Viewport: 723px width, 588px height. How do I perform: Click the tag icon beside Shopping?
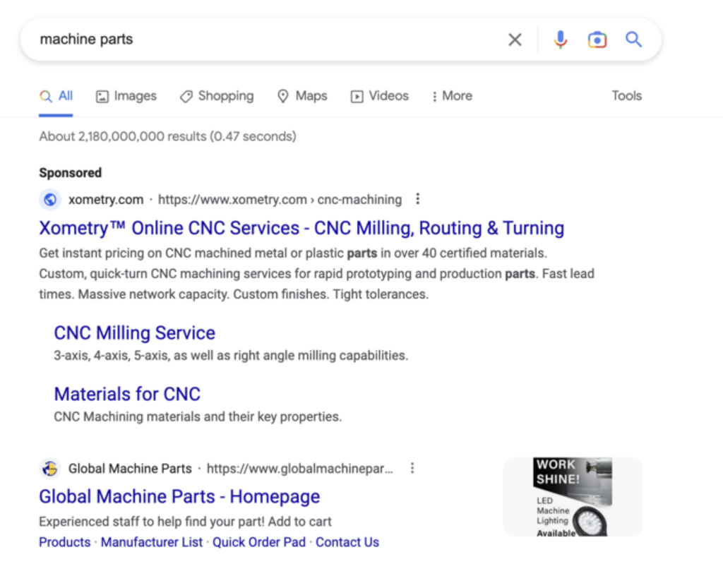186,95
